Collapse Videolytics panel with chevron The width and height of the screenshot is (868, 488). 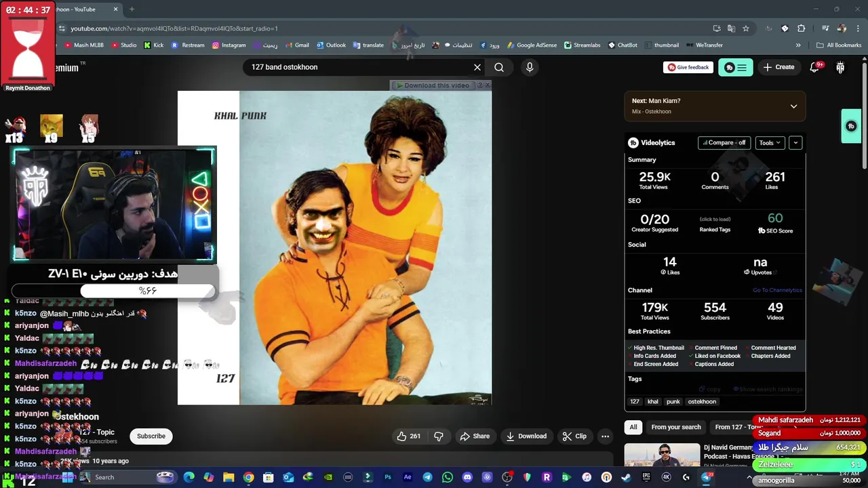(795, 143)
